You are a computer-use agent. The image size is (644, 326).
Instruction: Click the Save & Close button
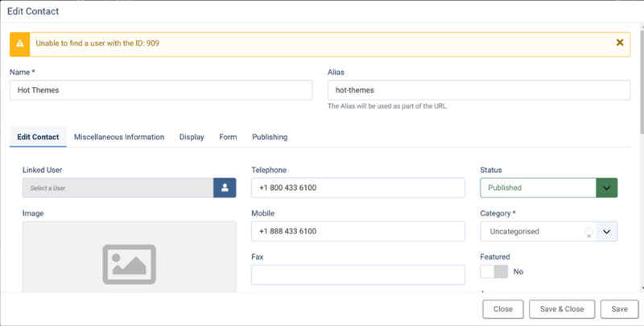(x=562, y=309)
